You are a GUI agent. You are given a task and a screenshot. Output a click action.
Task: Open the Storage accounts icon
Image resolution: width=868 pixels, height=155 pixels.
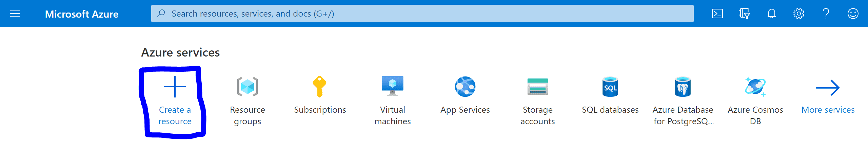537,87
